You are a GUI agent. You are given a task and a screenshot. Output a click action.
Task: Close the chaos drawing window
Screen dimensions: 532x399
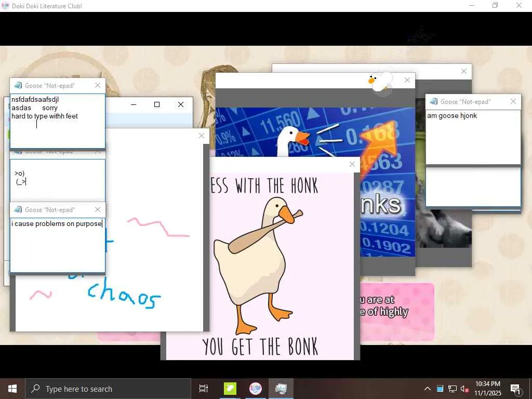point(202,136)
